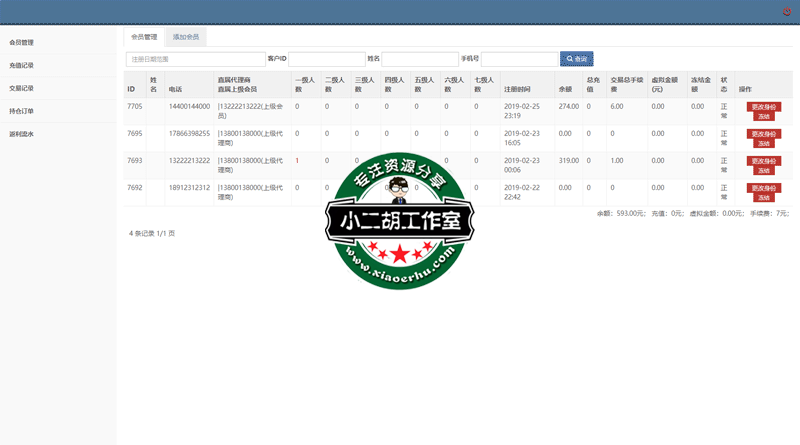Click the balance value 319.00
This screenshot has width=800, height=445.
pyautogui.click(x=569, y=160)
